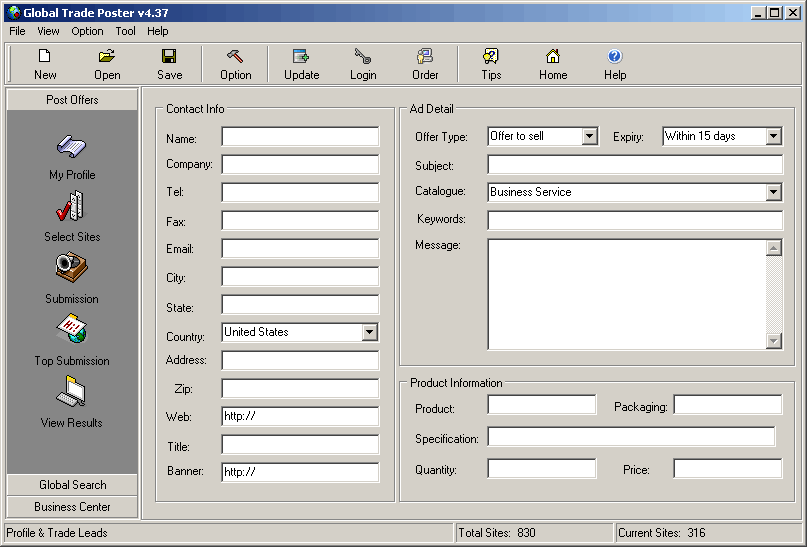Open the Order toolbar icon
807x547 pixels.
[425, 56]
